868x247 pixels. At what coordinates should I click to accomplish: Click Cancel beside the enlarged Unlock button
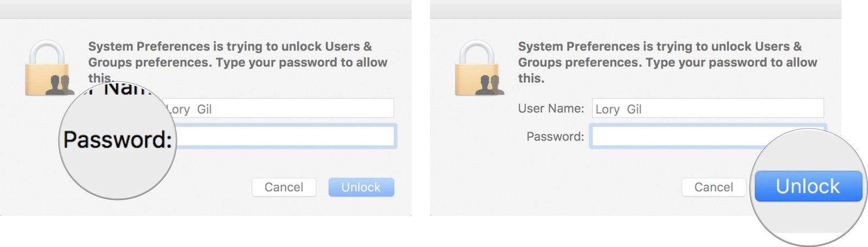713,187
